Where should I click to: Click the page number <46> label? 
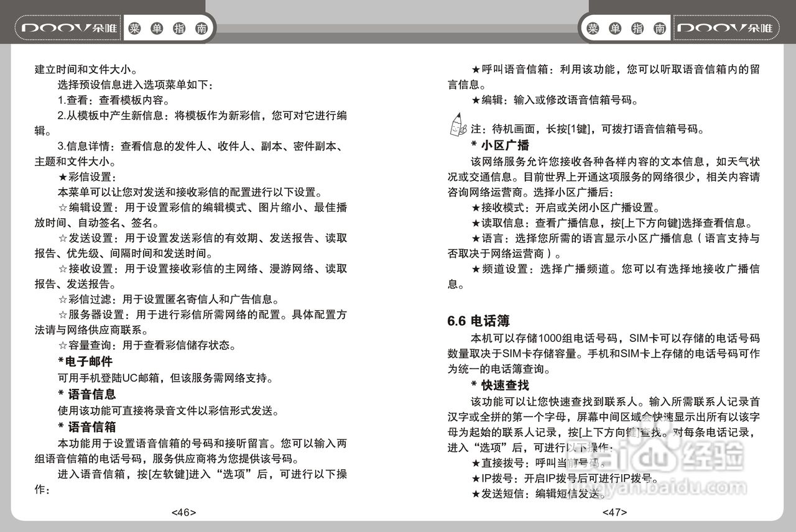tap(183, 512)
